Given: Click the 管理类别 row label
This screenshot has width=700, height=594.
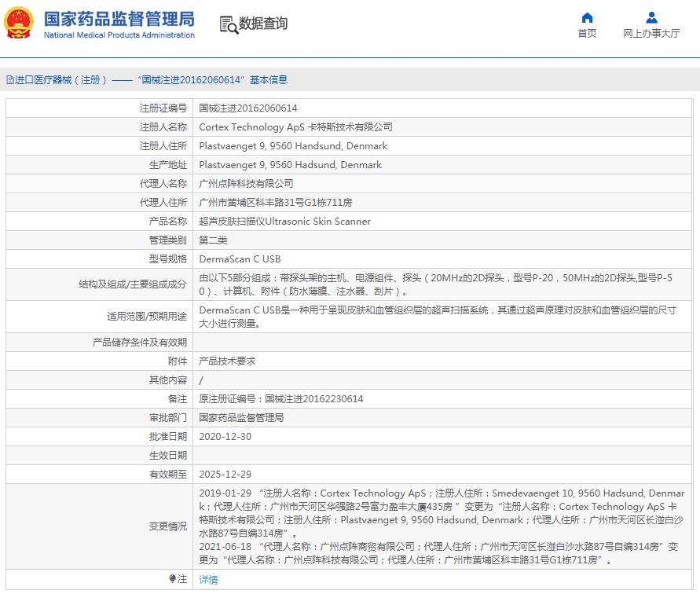Looking at the screenshot, I should click(x=168, y=240).
